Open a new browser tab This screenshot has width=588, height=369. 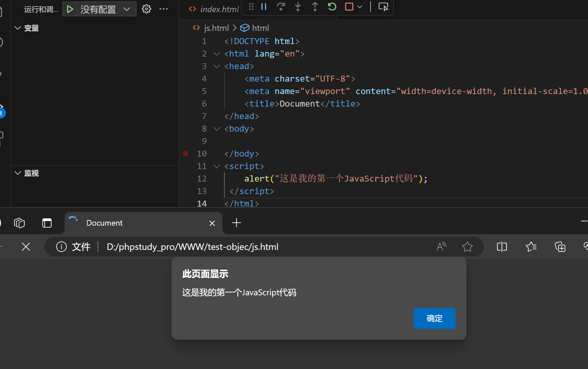tap(237, 223)
